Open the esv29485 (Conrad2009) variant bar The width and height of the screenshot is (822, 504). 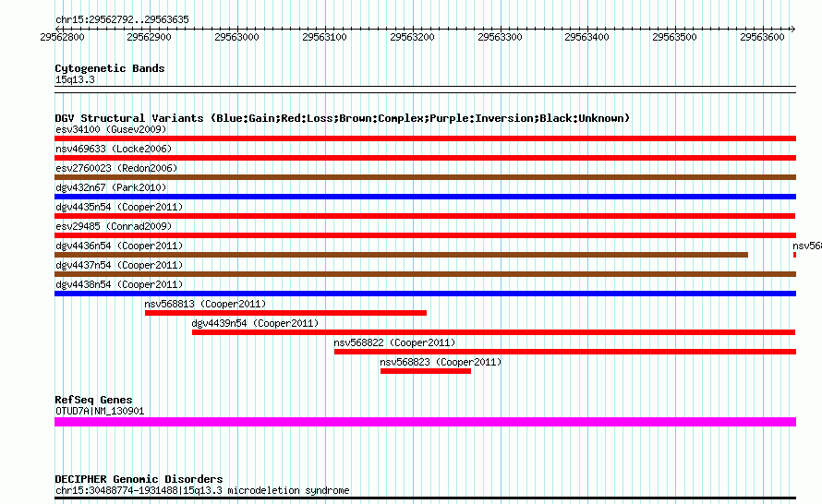tap(425, 235)
